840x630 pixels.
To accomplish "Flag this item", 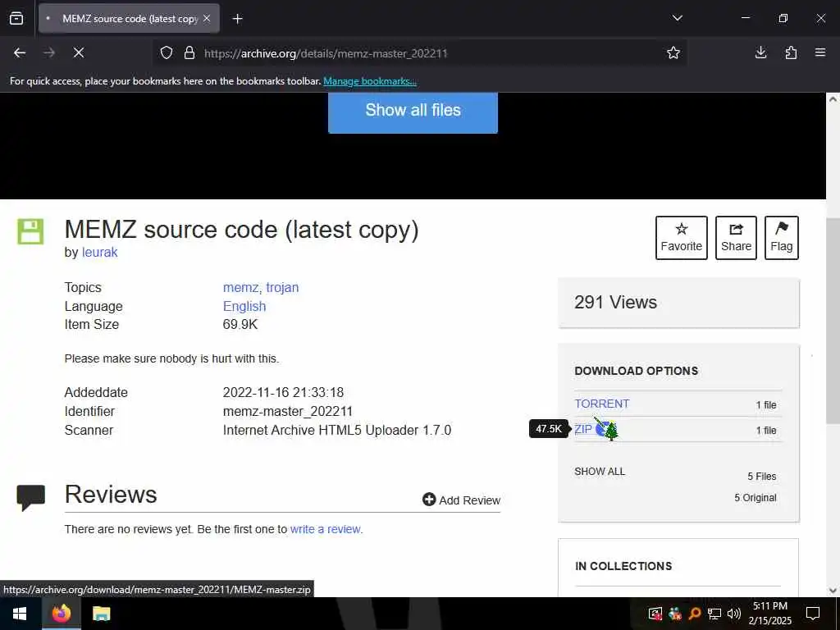I will coord(782,238).
